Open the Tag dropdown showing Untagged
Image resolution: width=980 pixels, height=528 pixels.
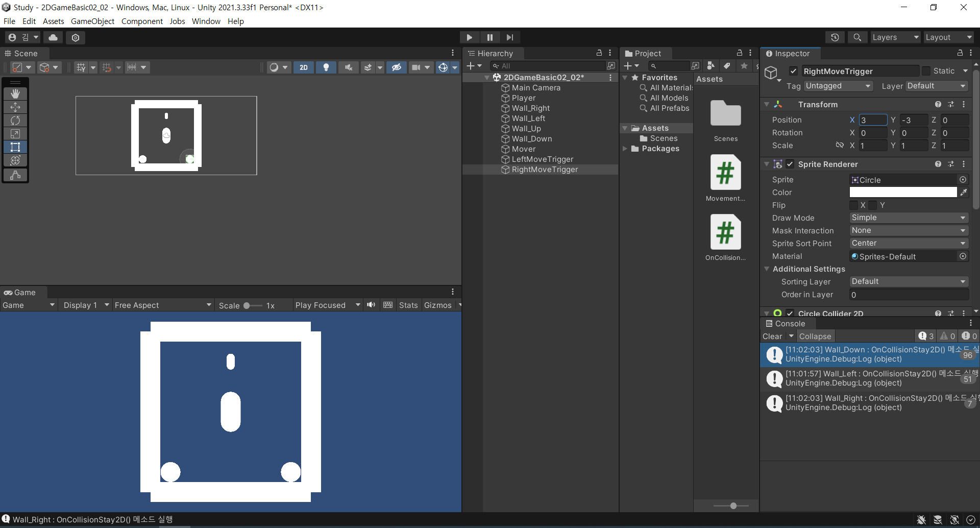[838, 86]
